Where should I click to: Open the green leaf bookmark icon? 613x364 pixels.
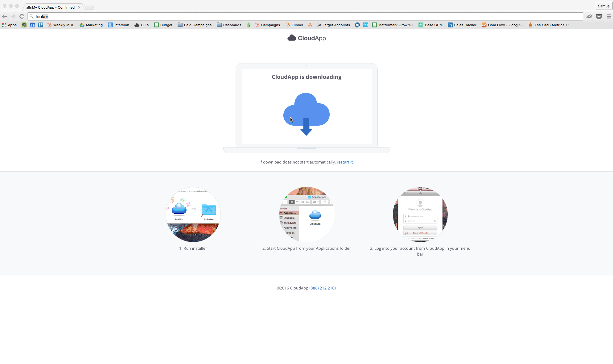pos(249,25)
